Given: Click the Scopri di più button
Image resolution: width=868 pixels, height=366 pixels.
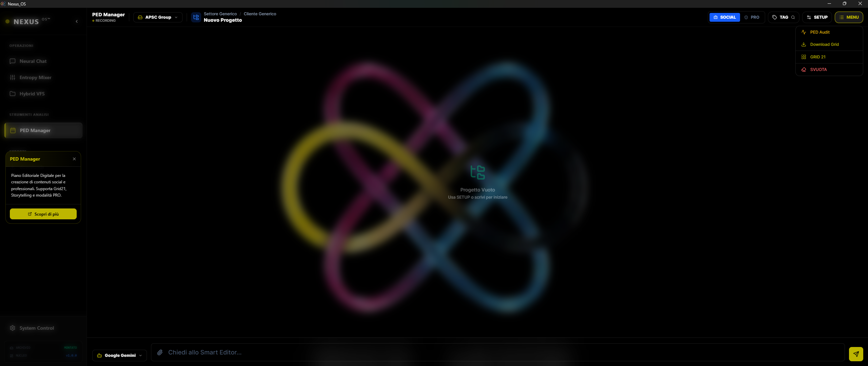Looking at the screenshot, I should pos(43,214).
